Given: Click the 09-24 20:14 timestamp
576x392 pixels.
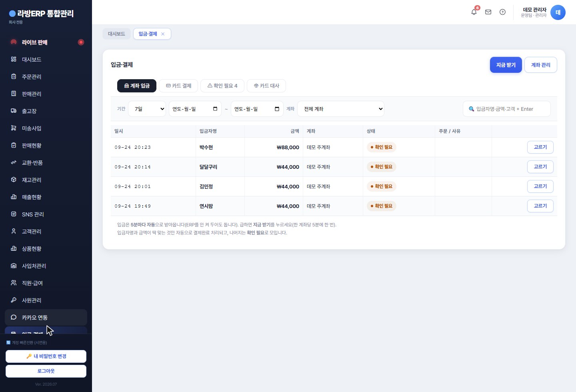Looking at the screenshot, I should (x=133, y=167).
